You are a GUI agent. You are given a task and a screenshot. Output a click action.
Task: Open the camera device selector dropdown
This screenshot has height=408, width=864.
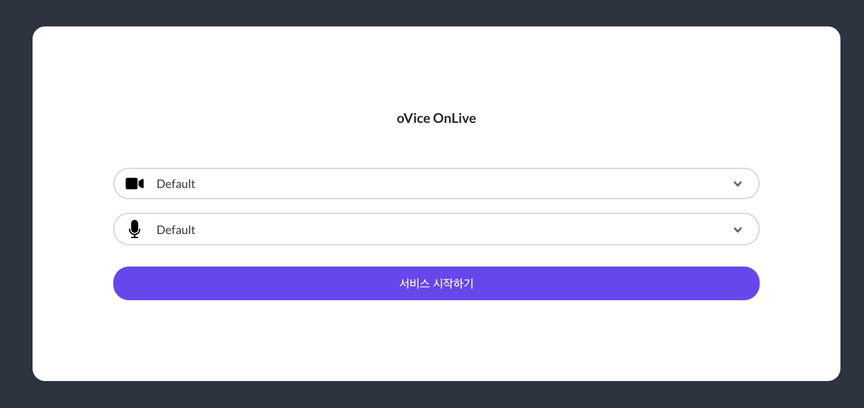coord(436,184)
